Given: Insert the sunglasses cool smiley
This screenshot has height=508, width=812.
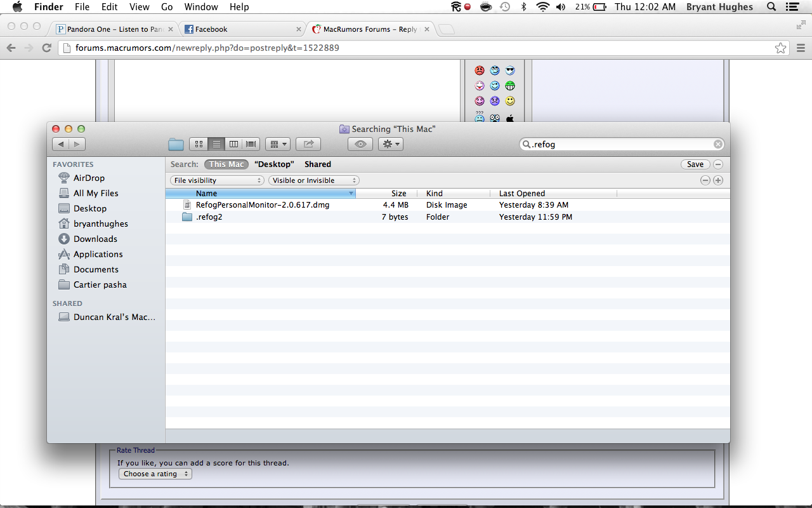Looking at the screenshot, I should [x=510, y=70].
